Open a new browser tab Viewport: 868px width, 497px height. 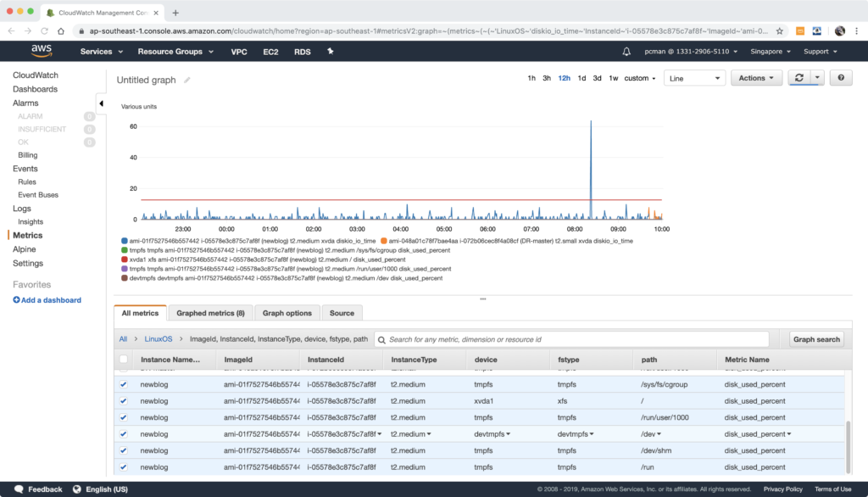tap(175, 13)
